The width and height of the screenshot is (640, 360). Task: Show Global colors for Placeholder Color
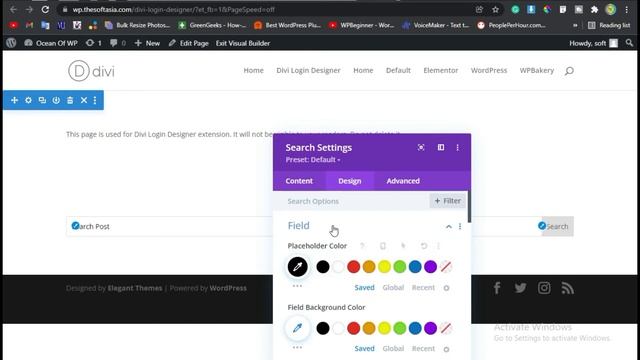(393, 287)
